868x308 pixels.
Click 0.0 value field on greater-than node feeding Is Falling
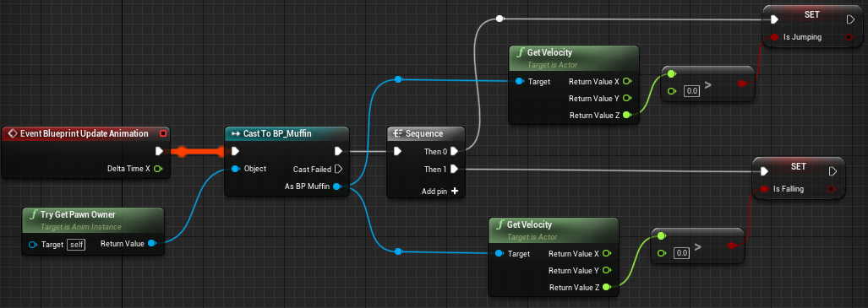[681, 253]
